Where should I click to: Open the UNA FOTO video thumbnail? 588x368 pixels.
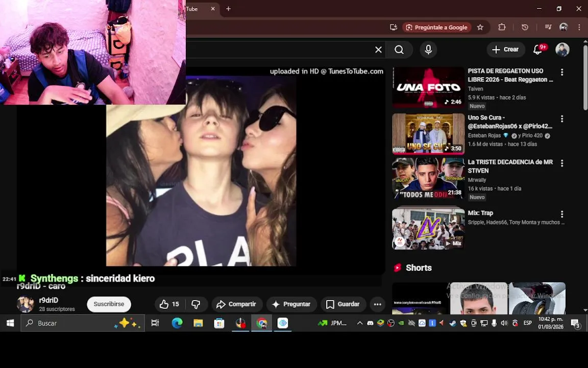[428, 87]
